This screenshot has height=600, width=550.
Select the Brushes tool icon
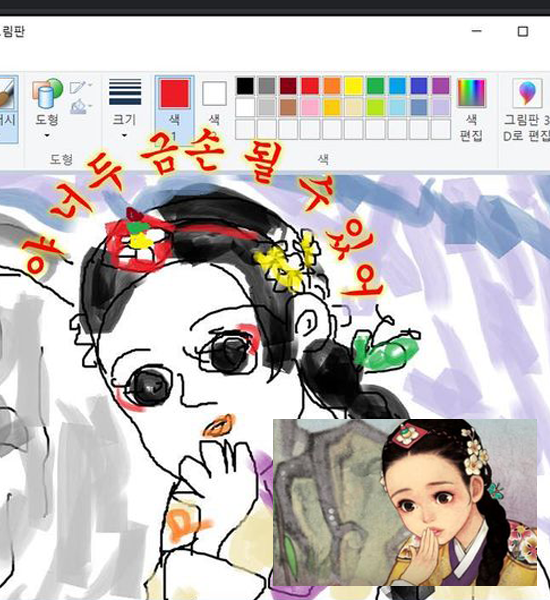click(7, 93)
